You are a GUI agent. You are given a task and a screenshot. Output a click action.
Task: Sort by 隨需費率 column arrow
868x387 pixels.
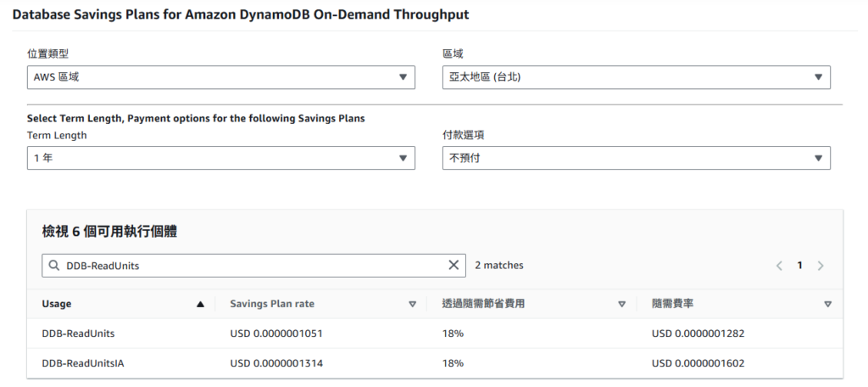coord(827,304)
